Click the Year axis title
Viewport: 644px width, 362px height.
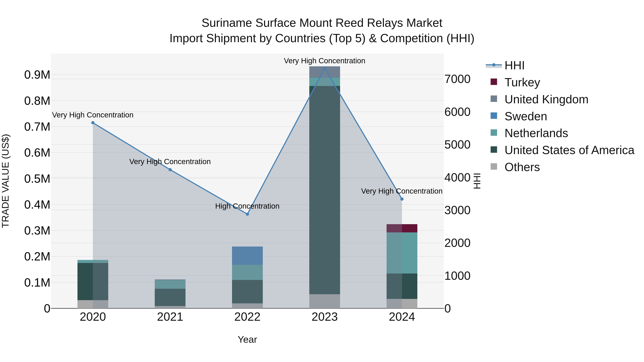pyautogui.click(x=247, y=339)
